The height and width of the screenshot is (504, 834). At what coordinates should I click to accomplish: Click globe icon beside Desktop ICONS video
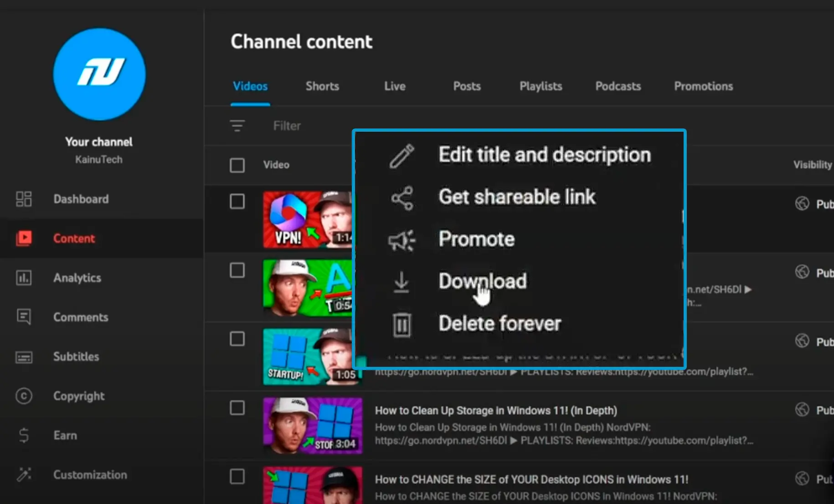tap(802, 478)
